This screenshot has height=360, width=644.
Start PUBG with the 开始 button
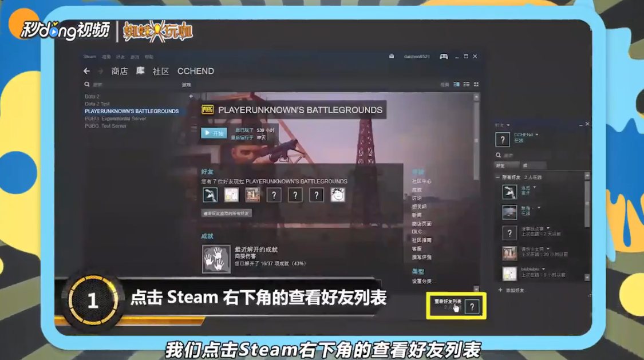[x=214, y=133]
